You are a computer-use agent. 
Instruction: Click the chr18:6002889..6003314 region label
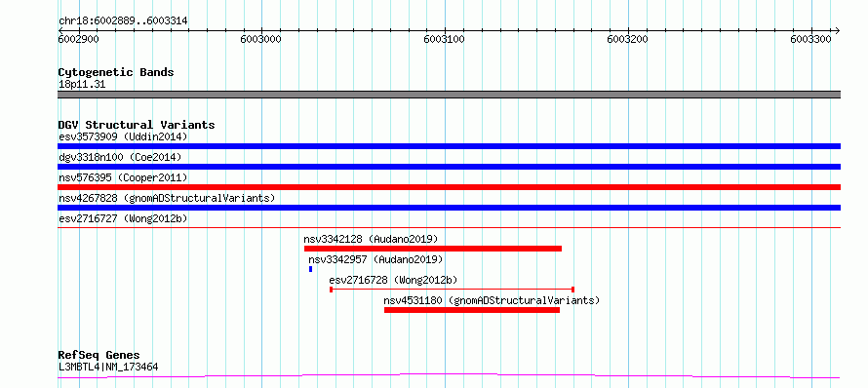[x=123, y=21]
